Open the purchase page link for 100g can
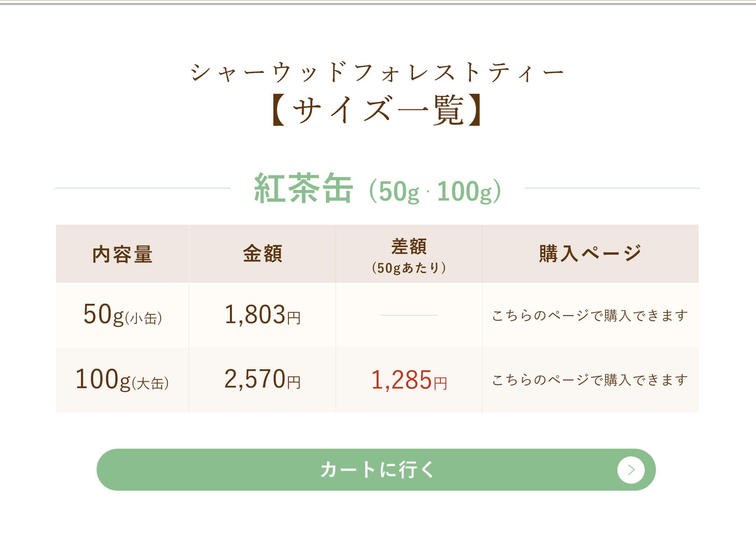The height and width of the screenshot is (546, 756). [x=590, y=380]
